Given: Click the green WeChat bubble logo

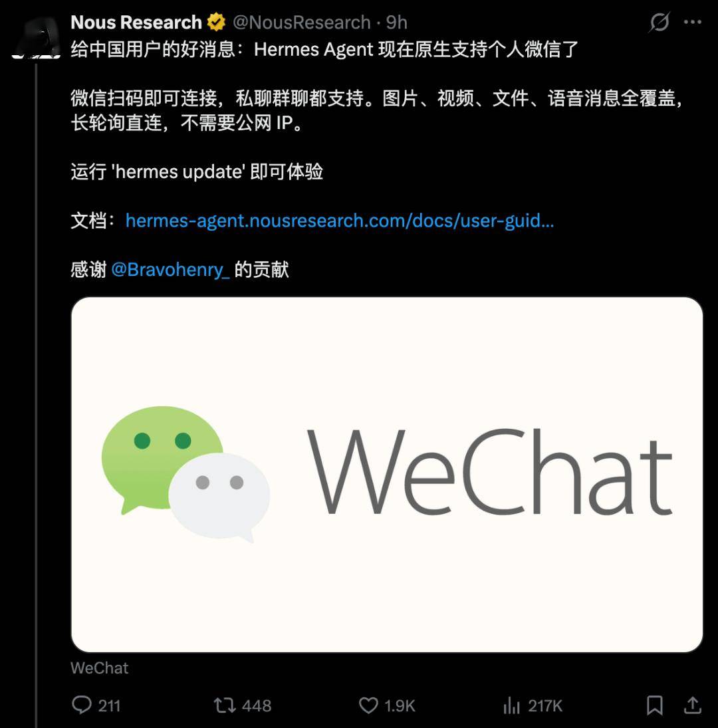Looking at the screenshot, I should pyautogui.click(x=185, y=473).
